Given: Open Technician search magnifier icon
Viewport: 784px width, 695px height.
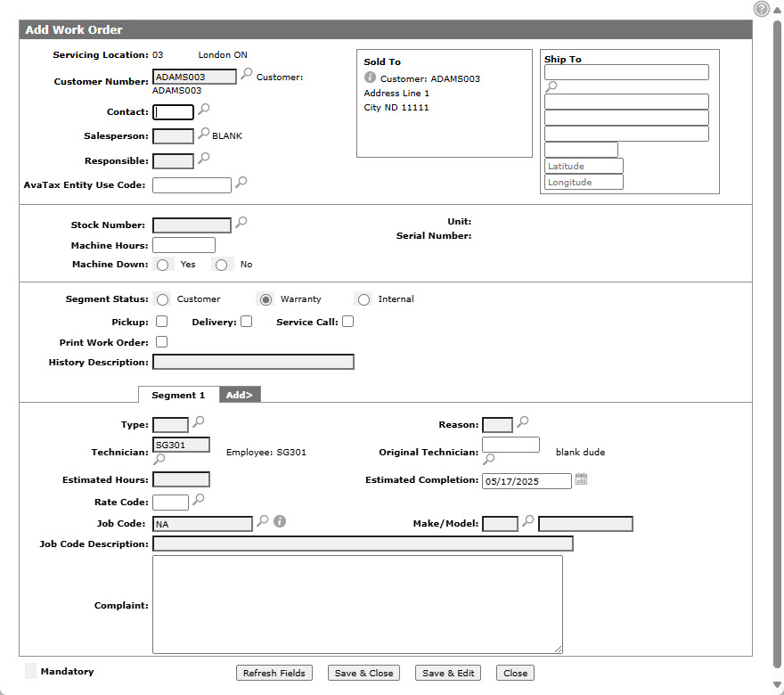Looking at the screenshot, I should 159,459.
